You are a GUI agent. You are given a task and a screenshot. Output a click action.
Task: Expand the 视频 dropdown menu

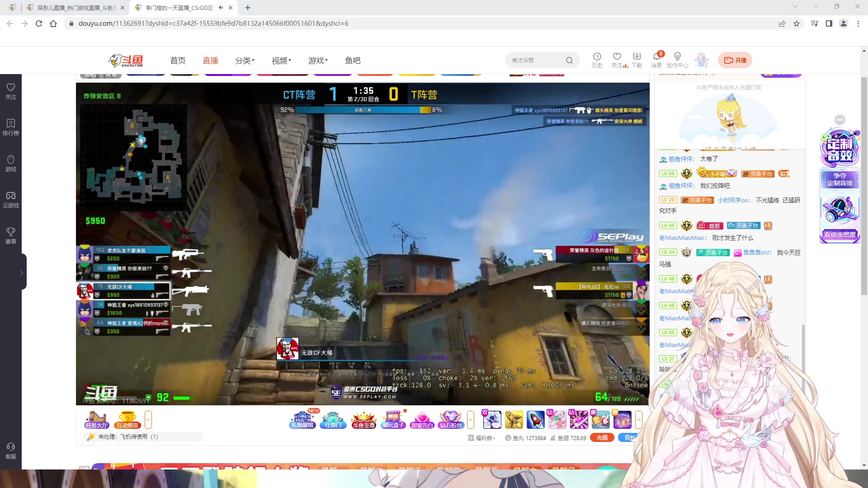[281, 61]
